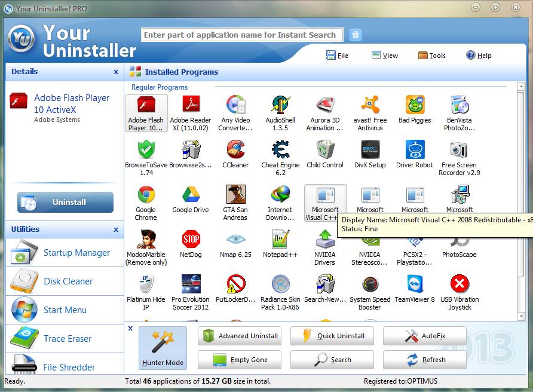The width and height of the screenshot is (533, 392).
Task: Click the AutoFix button
Action: click(425, 336)
